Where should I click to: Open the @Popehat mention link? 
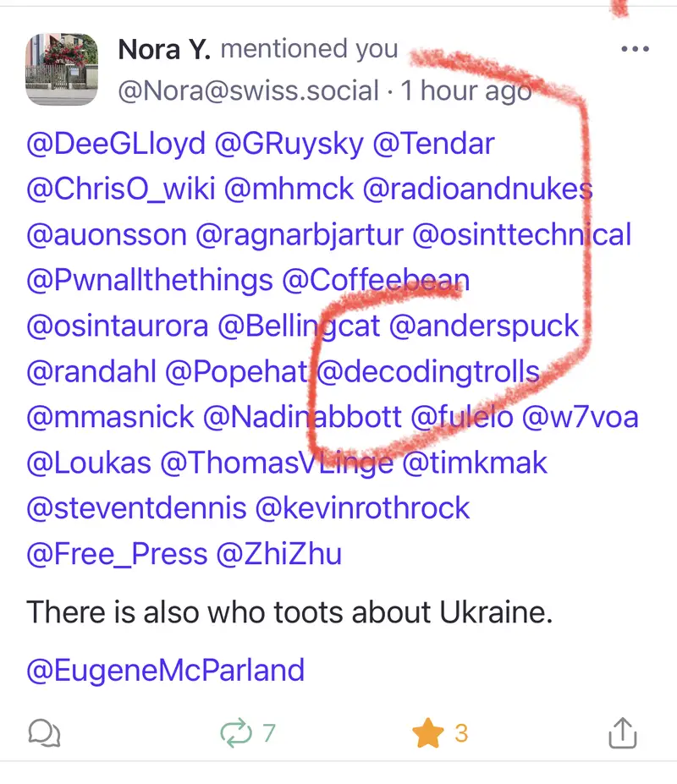pos(236,371)
